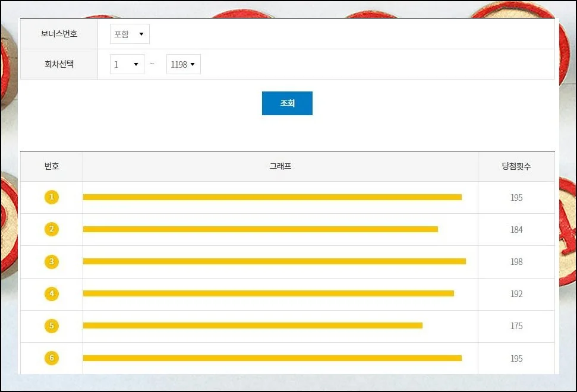Open the 보너스번호 inclusion dropdown showing 포함
This screenshot has width=577, height=392.
(x=129, y=34)
